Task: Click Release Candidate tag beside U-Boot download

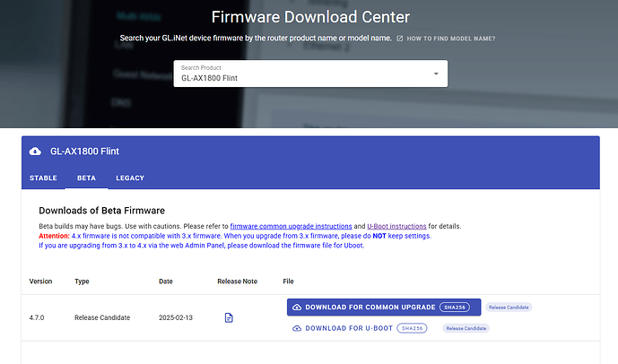Action: [x=466, y=328]
